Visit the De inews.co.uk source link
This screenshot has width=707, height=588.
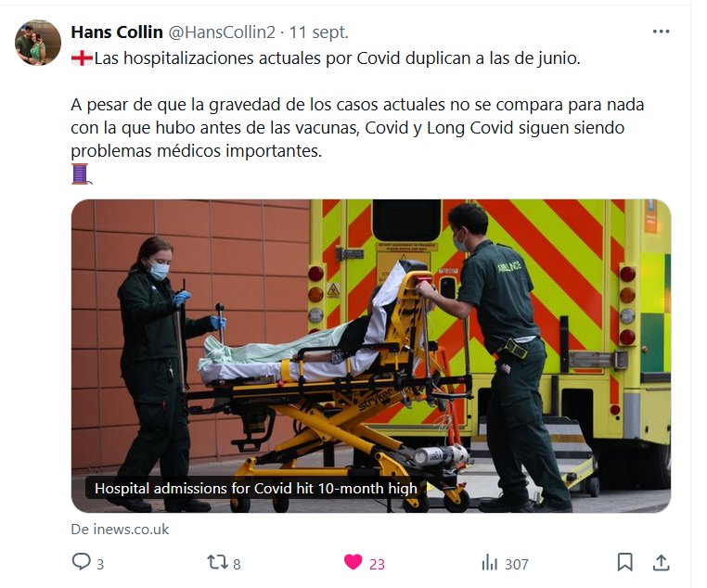120,529
